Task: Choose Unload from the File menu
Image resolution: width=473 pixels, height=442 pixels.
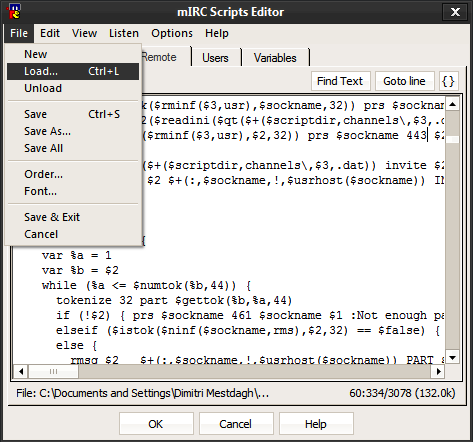Action: pyautogui.click(x=73, y=88)
